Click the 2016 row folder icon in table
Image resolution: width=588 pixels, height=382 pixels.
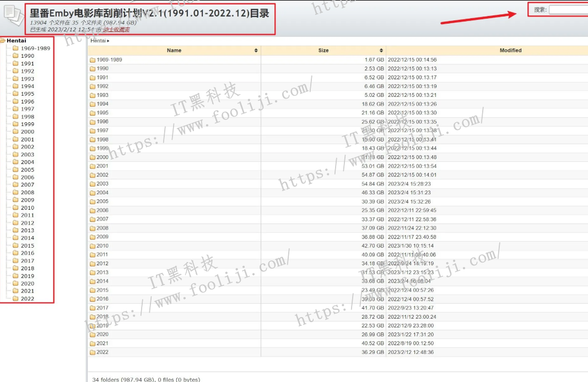pyautogui.click(x=93, y=299)
